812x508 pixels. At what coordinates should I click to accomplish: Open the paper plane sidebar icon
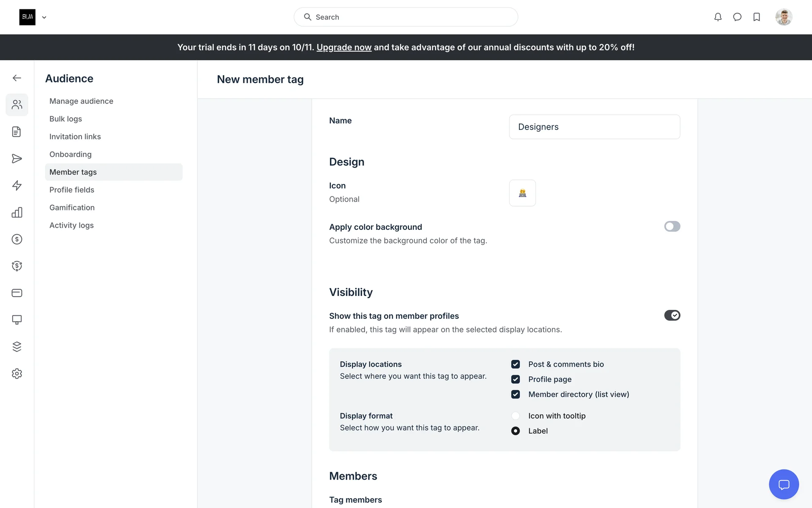[17, 159]
